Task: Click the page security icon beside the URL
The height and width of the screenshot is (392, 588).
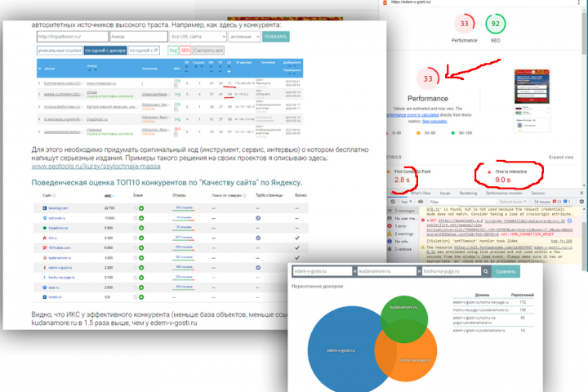Action: 385,2
